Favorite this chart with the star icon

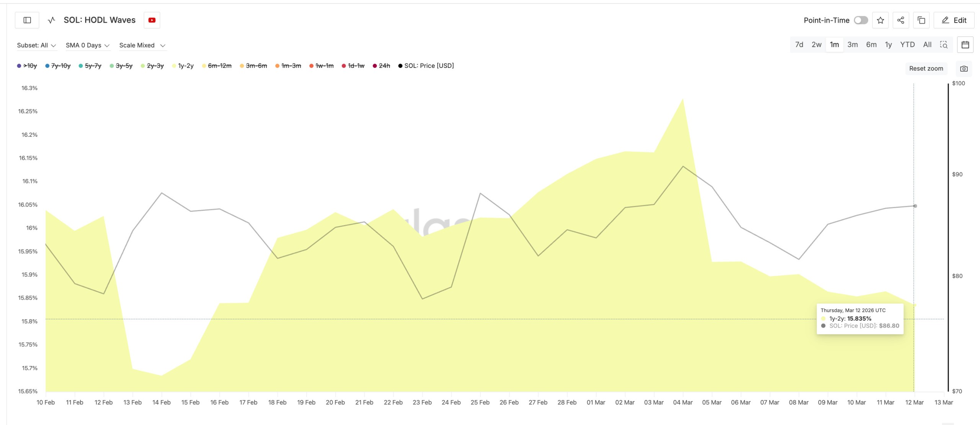point(880,20)
